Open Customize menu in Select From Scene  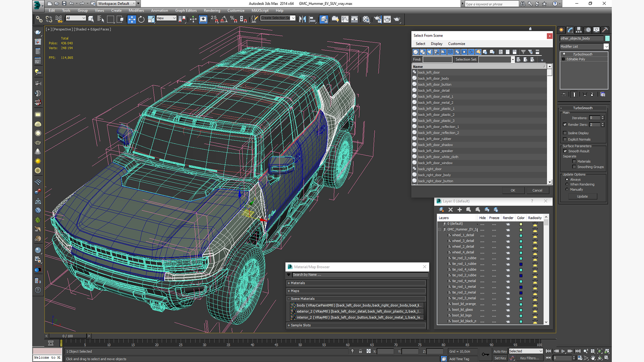tap(457, 44)
